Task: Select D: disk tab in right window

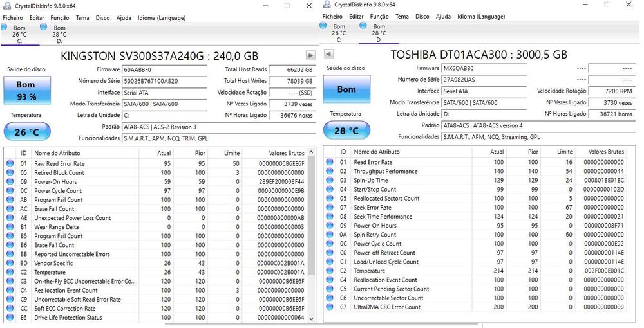Action: pos(379,33)
